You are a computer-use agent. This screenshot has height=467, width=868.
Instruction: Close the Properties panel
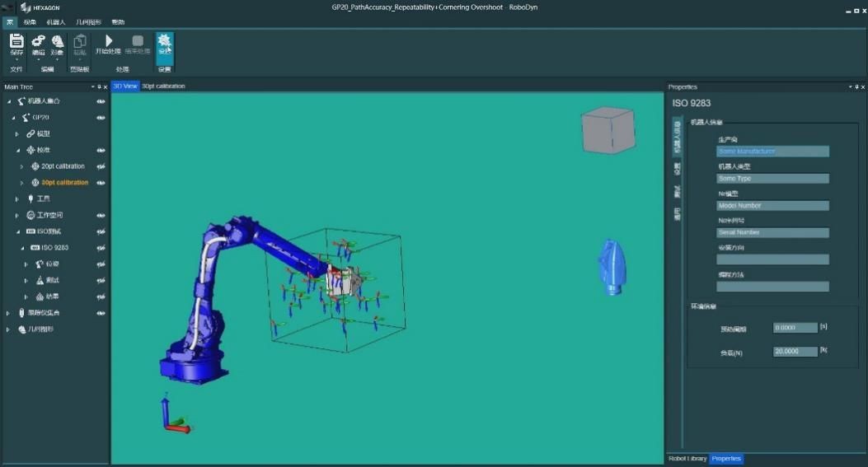click(x=862, y=86)
